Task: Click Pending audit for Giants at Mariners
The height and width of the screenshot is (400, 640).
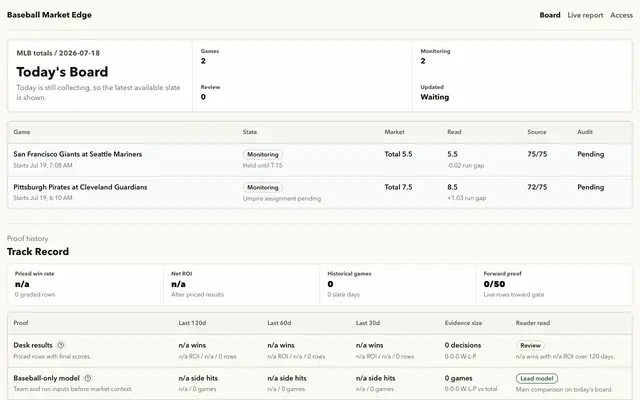Action: pyautogui.click(x=590, y=154)
